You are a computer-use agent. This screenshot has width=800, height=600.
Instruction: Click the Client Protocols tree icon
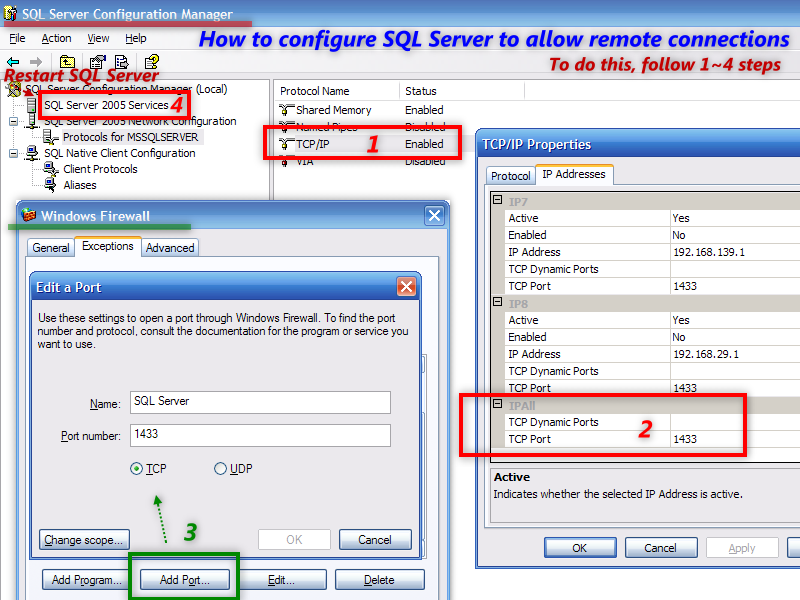pyautogui.click(x=50, y=168)
